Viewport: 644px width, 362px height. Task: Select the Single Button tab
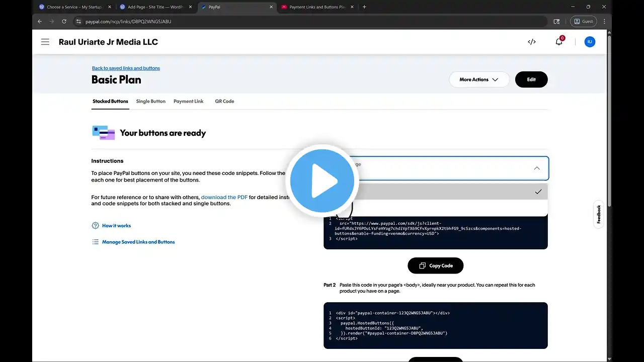click(x=151, y=102)
